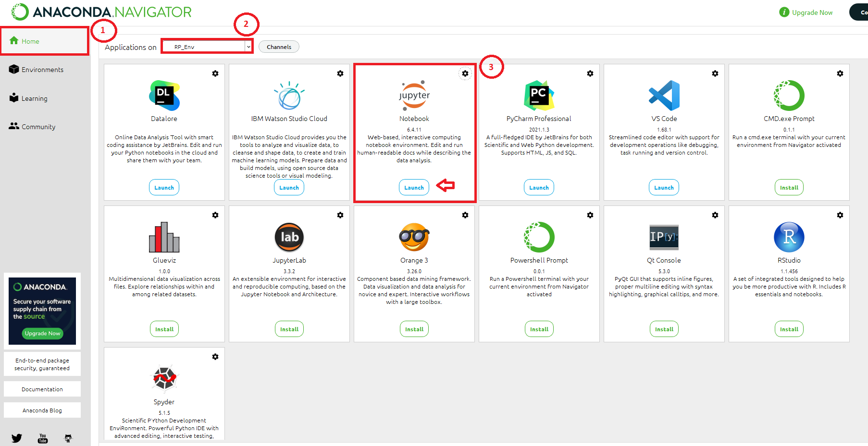
Task: Open the Twitter icon in the sidebar
Action: (17, 438)
